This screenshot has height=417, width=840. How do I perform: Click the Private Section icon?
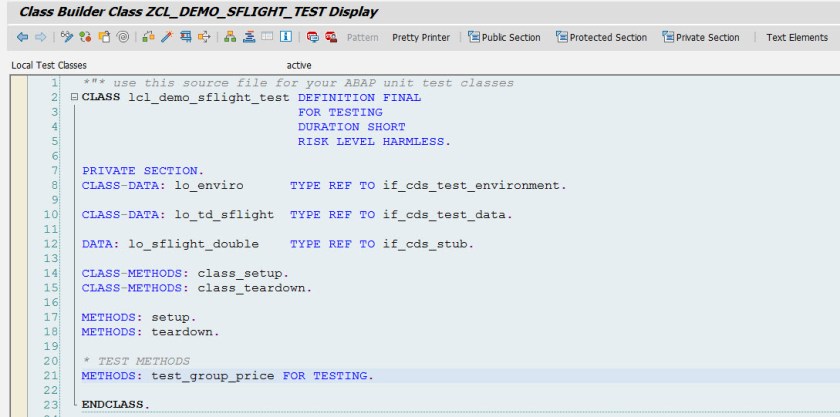point(668,37)
